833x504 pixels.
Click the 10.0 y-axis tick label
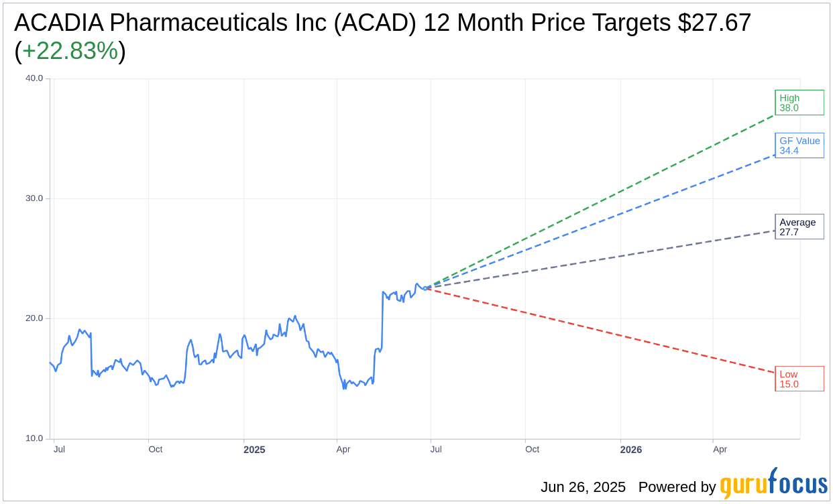coord(34,438)
